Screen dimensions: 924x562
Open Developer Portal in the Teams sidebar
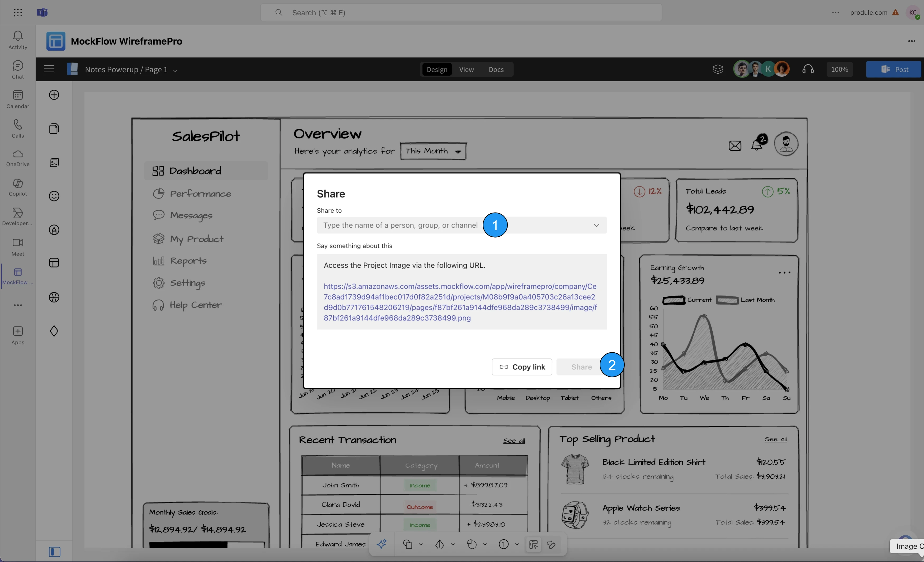[x=18, y=217]
